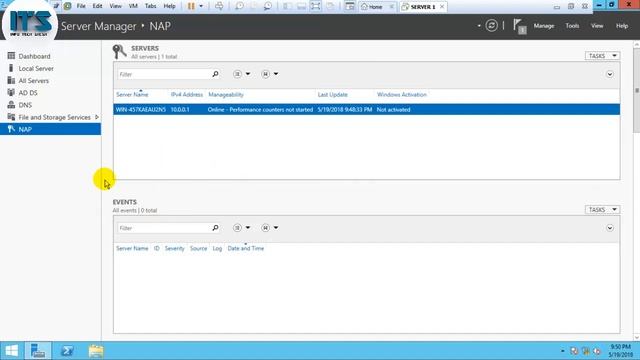Sort events by Log column
This screenshot has width=640, height=360.
[217, 249]
